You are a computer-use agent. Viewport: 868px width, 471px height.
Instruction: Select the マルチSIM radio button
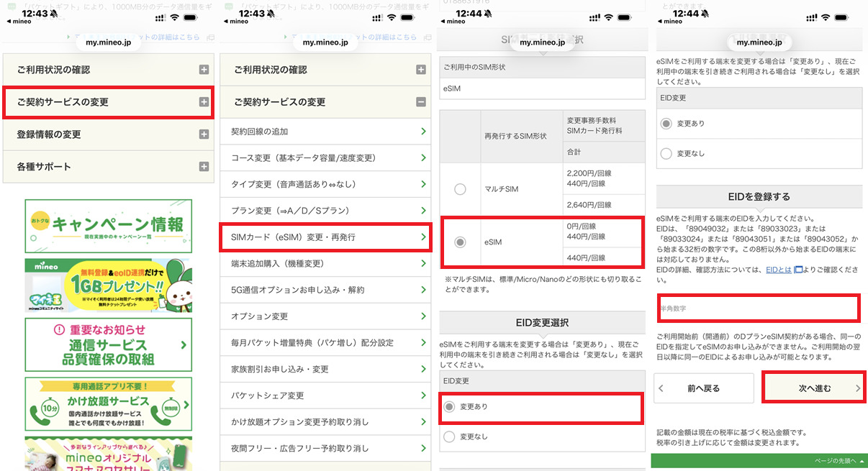point(460,189)
